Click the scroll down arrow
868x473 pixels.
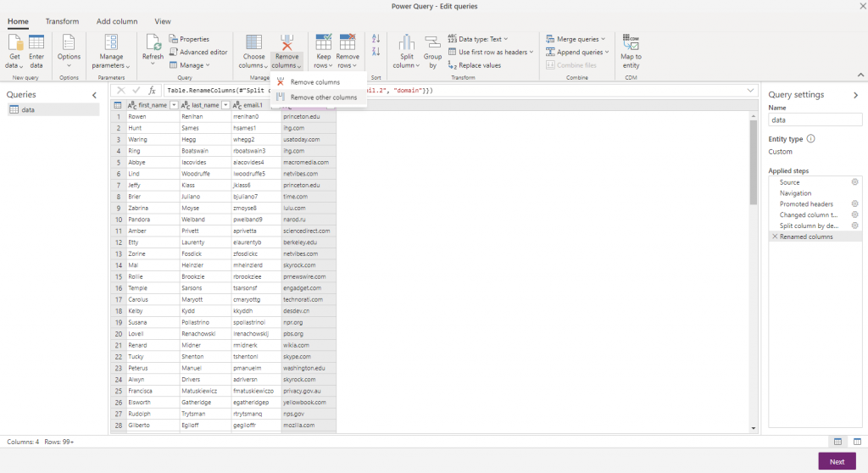[753, 428]
